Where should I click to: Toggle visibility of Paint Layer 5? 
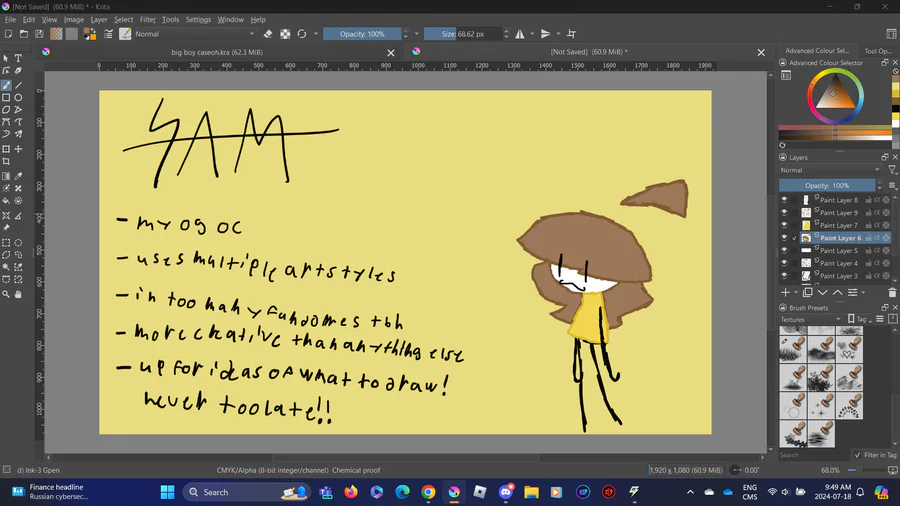click(784, 251)
